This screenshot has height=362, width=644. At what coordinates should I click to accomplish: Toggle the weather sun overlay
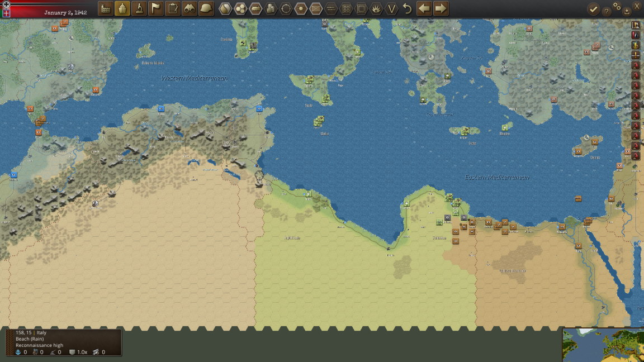pos(301,8)
